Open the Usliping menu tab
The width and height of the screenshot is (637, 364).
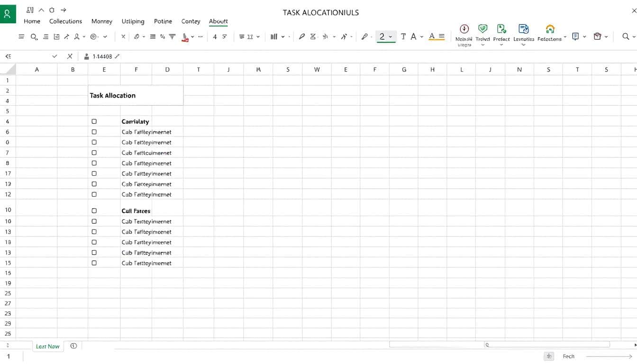[133, 21]
